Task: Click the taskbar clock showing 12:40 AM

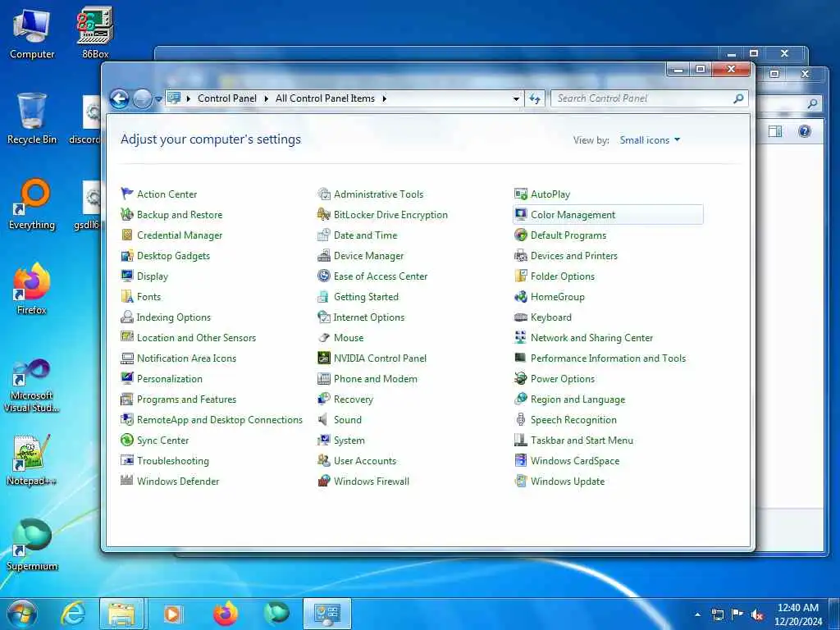Action: pyautogui.click(x=797, y=614)
